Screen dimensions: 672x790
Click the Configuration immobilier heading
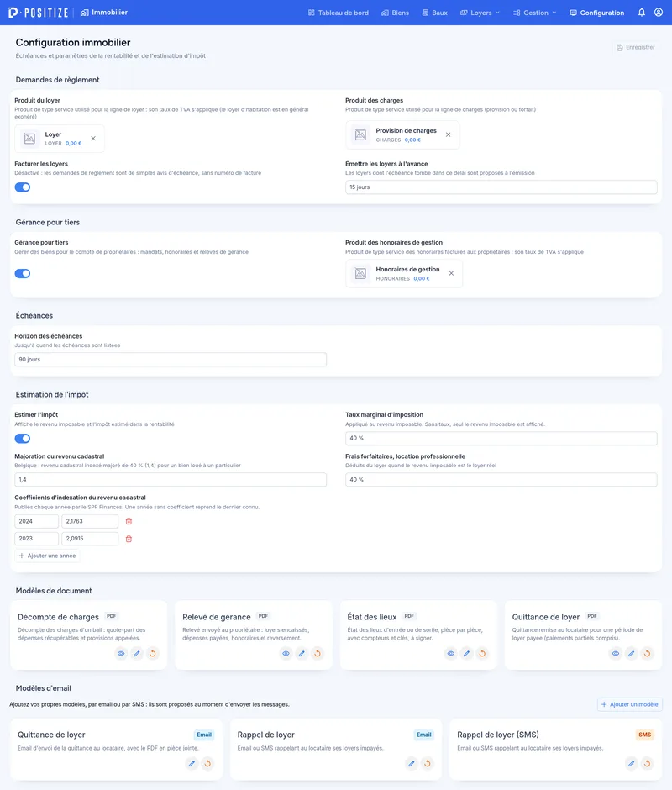73,43
